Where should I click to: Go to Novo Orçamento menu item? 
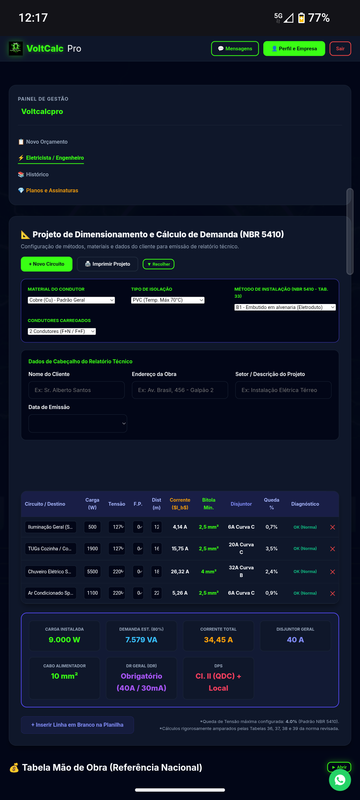(x=43, y=142)
